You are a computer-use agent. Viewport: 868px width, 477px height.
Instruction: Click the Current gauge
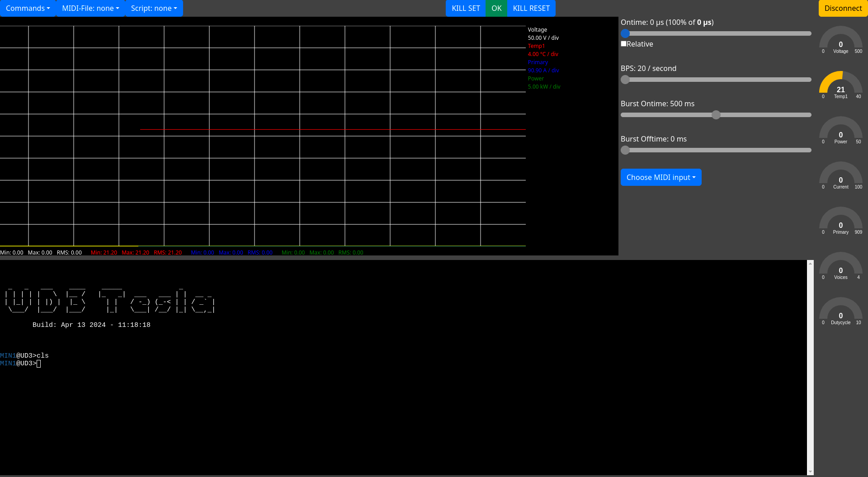[x=840, y=175]
